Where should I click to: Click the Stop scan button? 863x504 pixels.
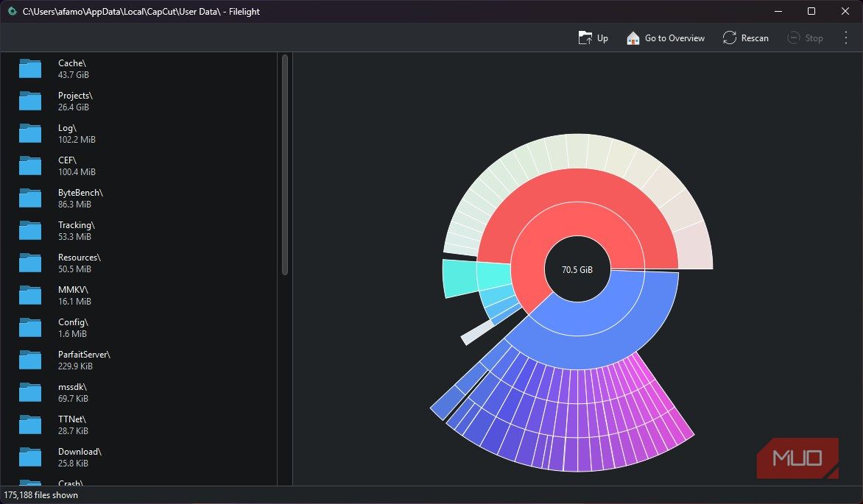tap(806, 38)
